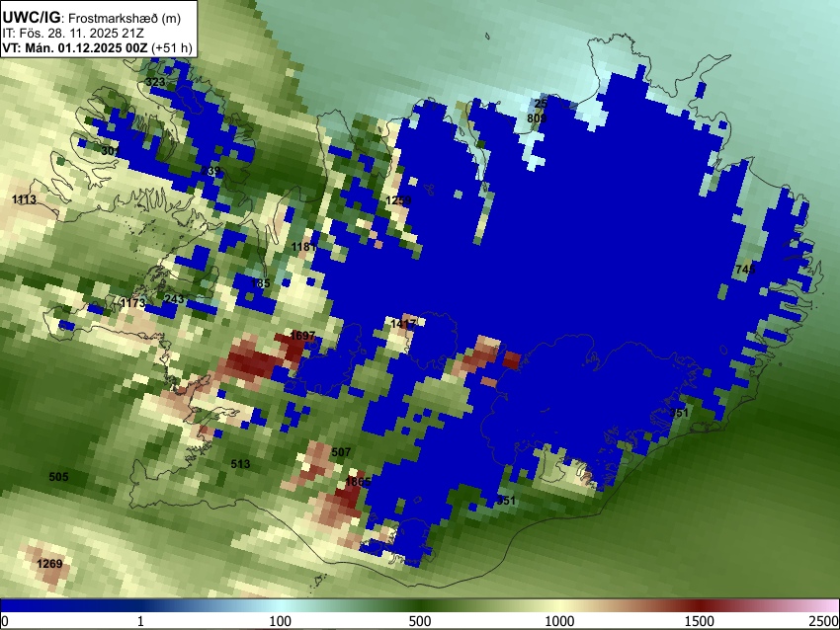Click the map value 1865
The height and width of the screenshot is (630, 840).
tap(358, 482)
